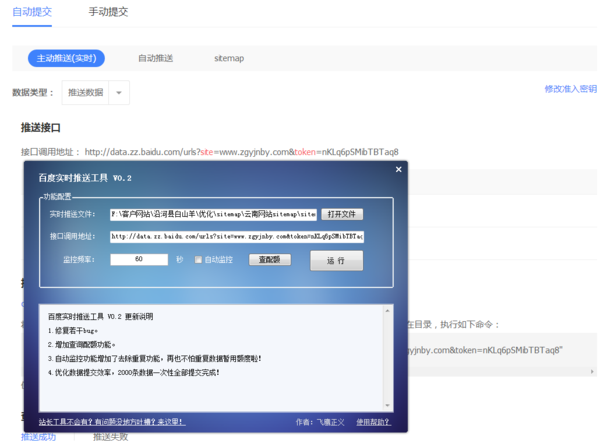Click the 接口调用地址 input field in the tool
The height and width of the screenshot is (443, 600).
(237, 236)
